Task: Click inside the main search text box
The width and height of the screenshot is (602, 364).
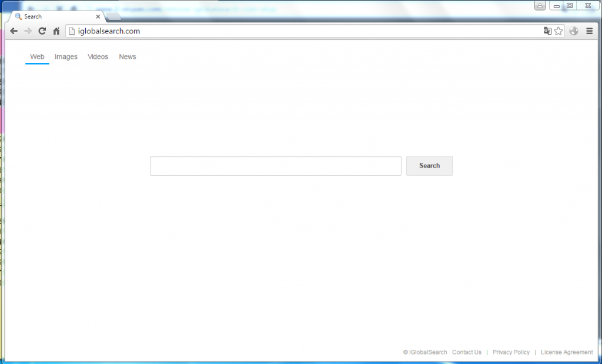Action: point(276,166)
